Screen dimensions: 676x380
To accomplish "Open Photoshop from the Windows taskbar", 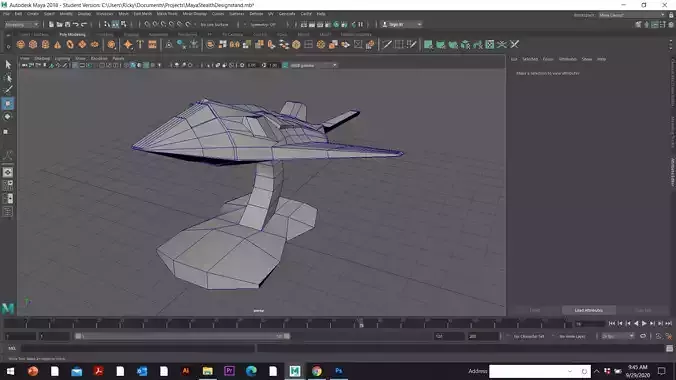I will pyautogui.click(x=338, y=371).
